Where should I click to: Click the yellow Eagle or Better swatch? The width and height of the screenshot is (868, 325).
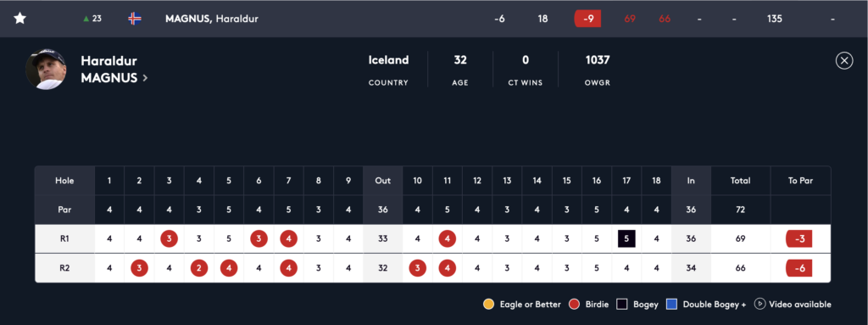[488, 304]
